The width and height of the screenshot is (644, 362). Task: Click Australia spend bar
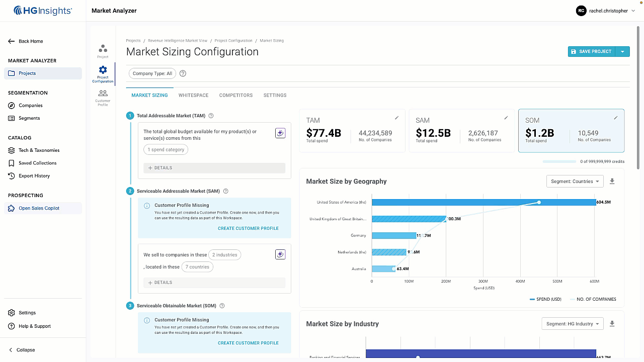[383, 269]
